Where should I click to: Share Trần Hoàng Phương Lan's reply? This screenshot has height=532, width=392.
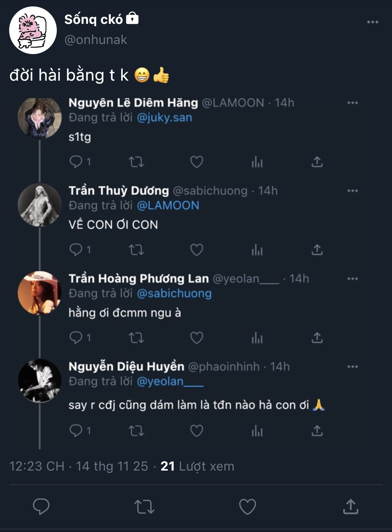317,338
